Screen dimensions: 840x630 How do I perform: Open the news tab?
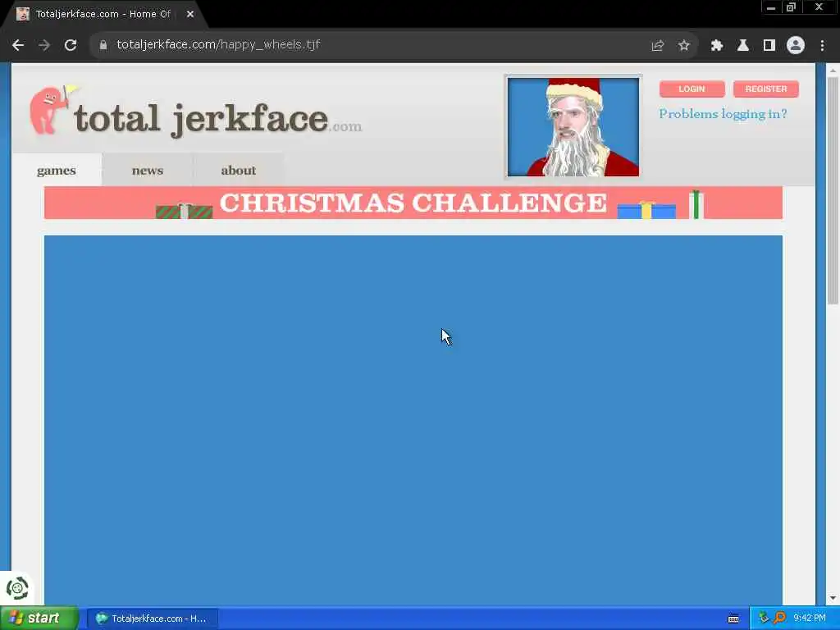click(x=148, y=171)
